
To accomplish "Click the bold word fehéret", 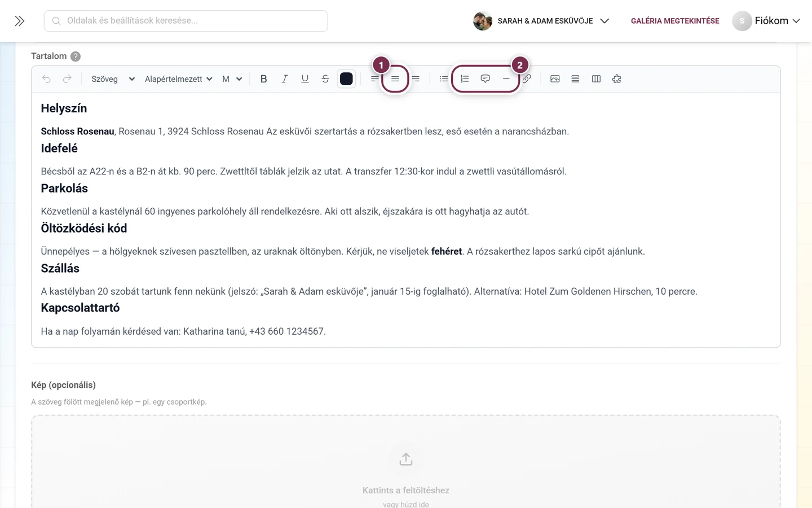I will (447, 252).
